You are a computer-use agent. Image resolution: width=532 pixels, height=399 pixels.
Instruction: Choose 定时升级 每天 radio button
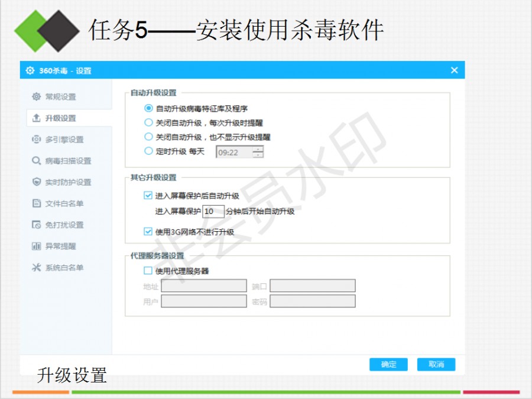[x=149, y=151]
